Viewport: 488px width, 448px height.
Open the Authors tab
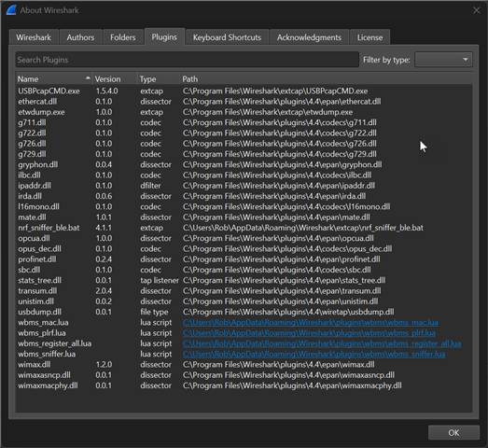coord(80,37)
